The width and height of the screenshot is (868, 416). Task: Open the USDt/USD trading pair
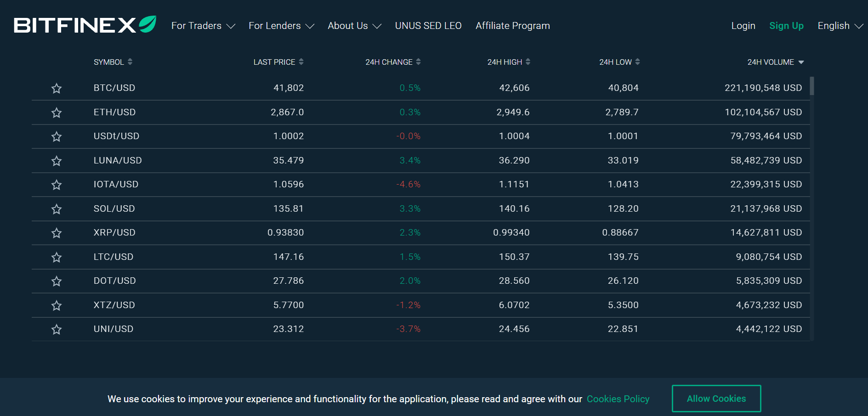[116, 136]
